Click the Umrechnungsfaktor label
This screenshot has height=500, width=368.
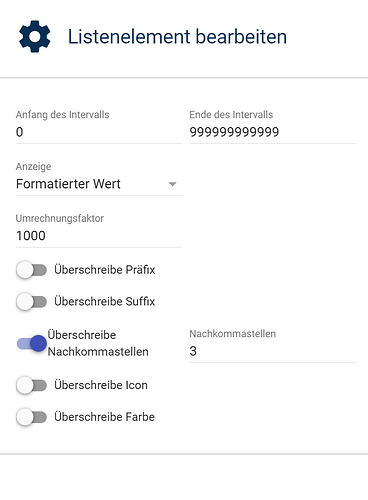(x=60, y=218)
